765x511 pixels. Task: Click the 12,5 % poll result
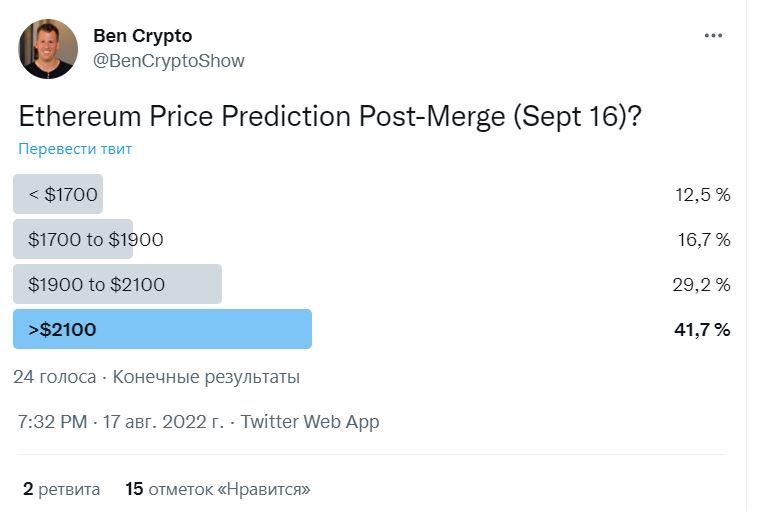[x=702, y=194]
